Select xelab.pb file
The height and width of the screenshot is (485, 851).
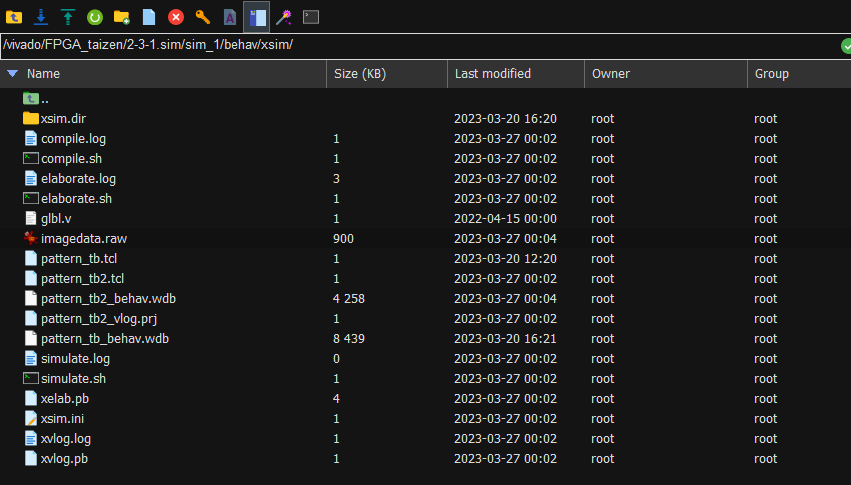click(x=426, y=399)
